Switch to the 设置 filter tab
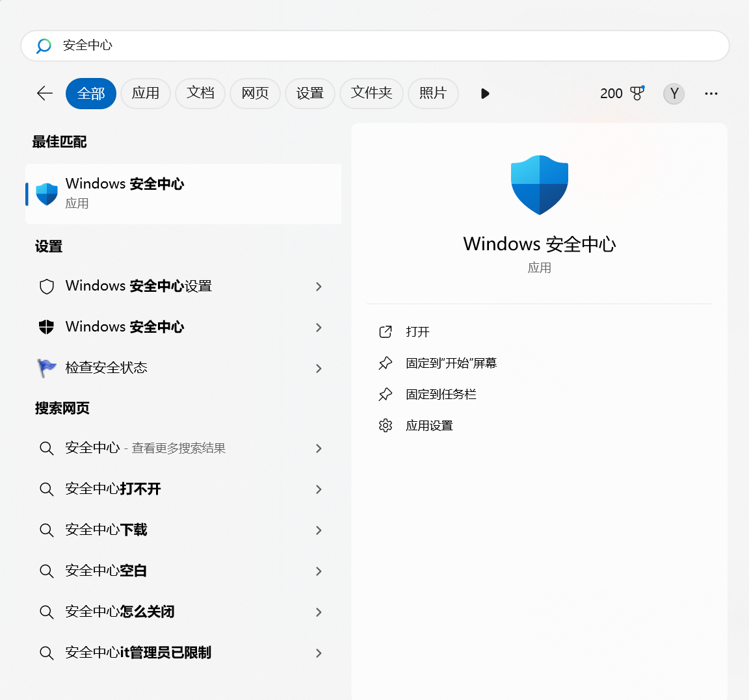749x700 pixels. tap(310, 94)
